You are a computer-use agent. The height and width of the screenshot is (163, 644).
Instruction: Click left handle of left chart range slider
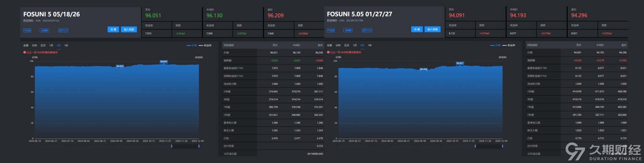(x=172, y=146)
